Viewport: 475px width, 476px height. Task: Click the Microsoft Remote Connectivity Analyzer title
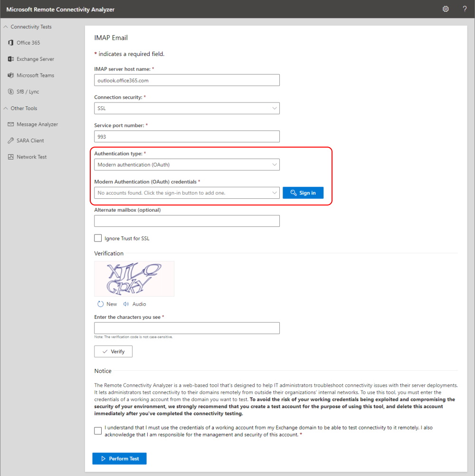click(60, 9)
